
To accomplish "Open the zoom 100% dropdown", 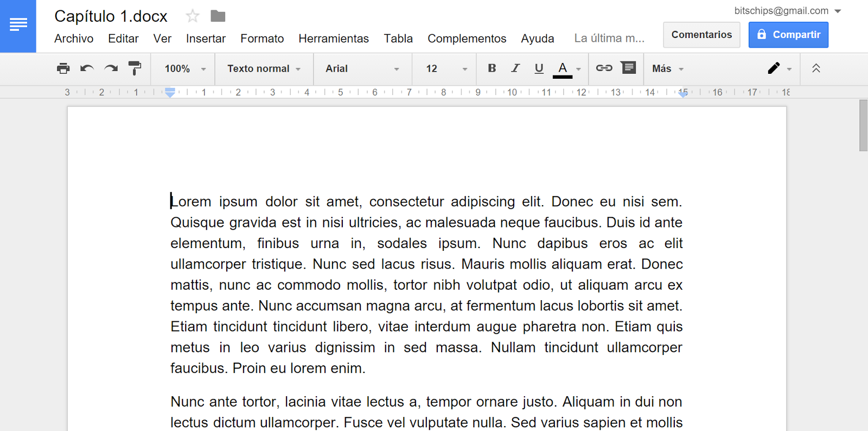I will click(185, 69).
